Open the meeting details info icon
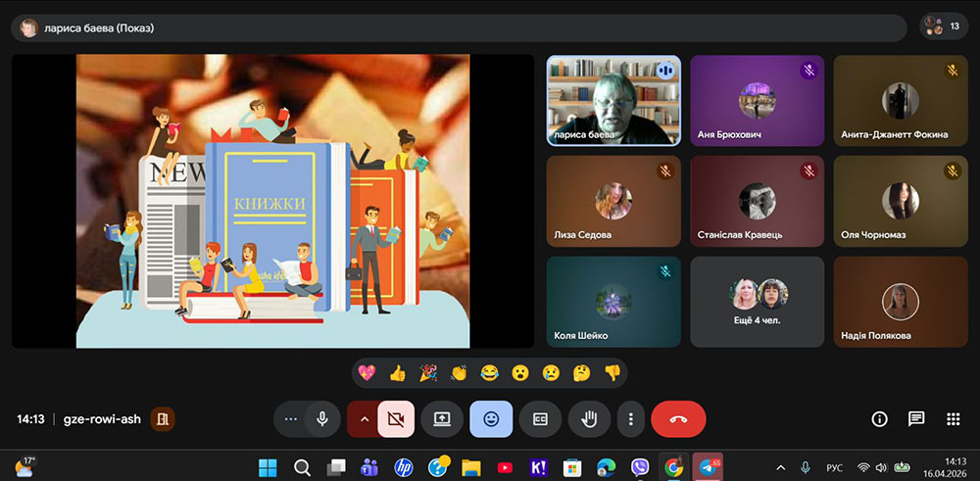980x481 pixels. point(879,419)
